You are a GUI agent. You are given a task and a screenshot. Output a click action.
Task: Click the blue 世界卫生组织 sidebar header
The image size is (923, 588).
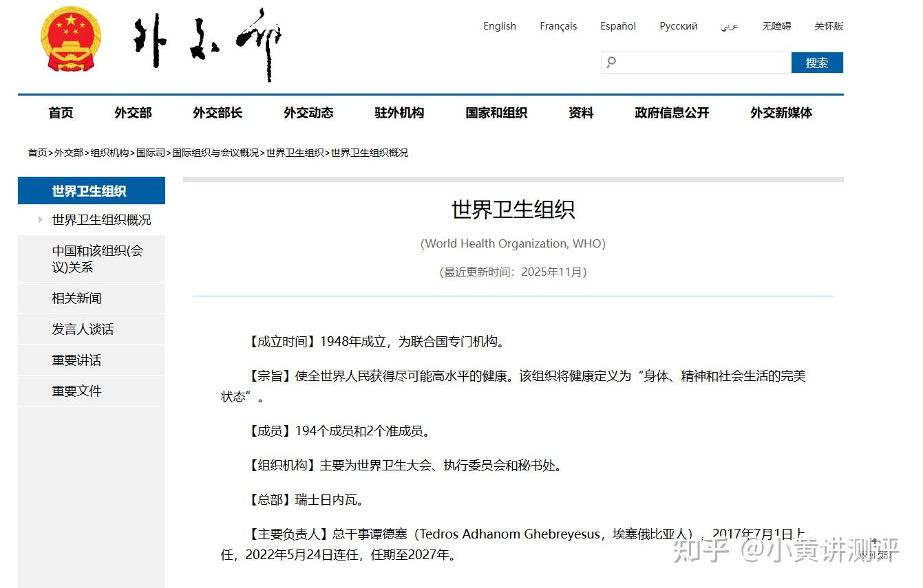[92, 190]
